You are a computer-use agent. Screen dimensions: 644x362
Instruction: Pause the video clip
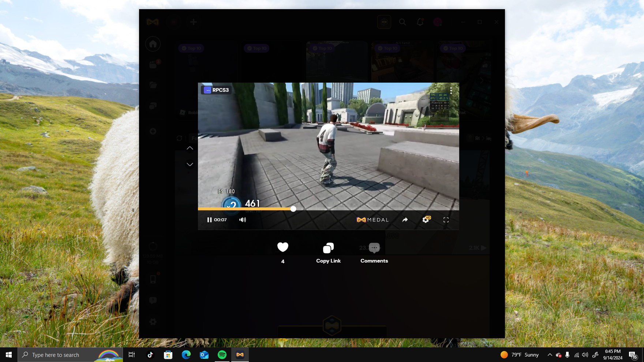pyautogui.click(x=209, y=220)
